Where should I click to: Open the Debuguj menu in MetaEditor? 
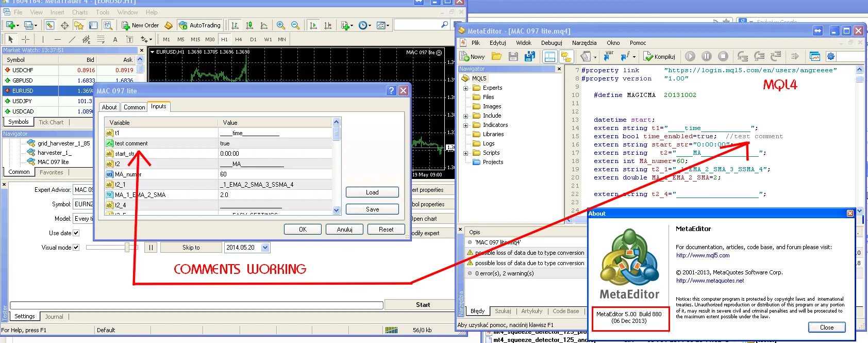coord(552,43)
